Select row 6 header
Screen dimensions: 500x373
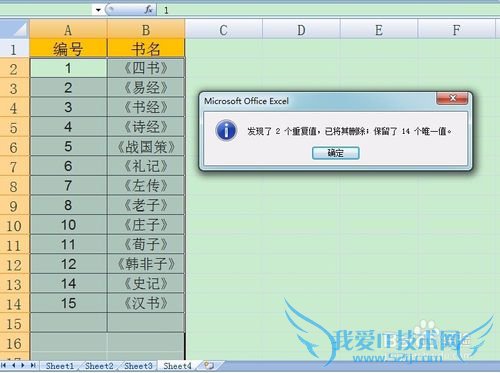click(x=14, y=147)
